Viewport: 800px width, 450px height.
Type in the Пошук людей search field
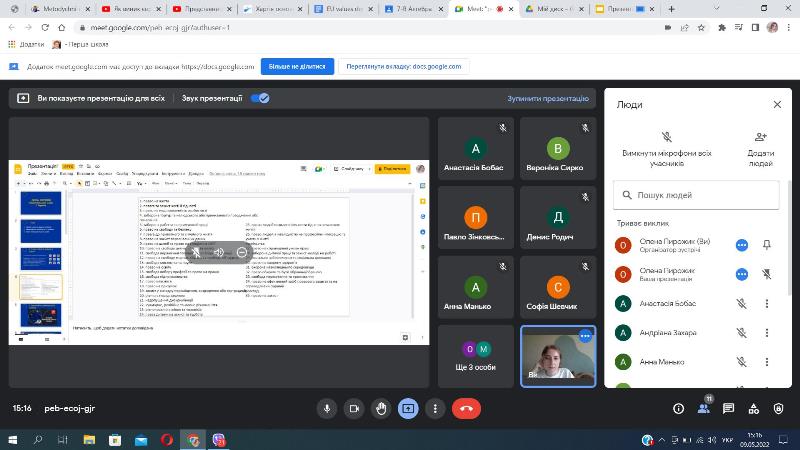(700, 195)
